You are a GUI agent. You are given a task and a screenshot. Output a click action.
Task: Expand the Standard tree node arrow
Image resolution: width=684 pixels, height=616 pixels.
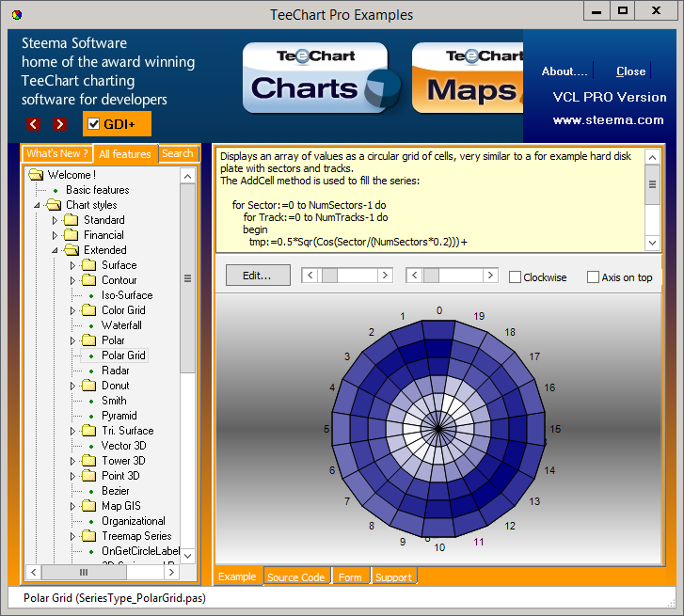click(55, 220)
